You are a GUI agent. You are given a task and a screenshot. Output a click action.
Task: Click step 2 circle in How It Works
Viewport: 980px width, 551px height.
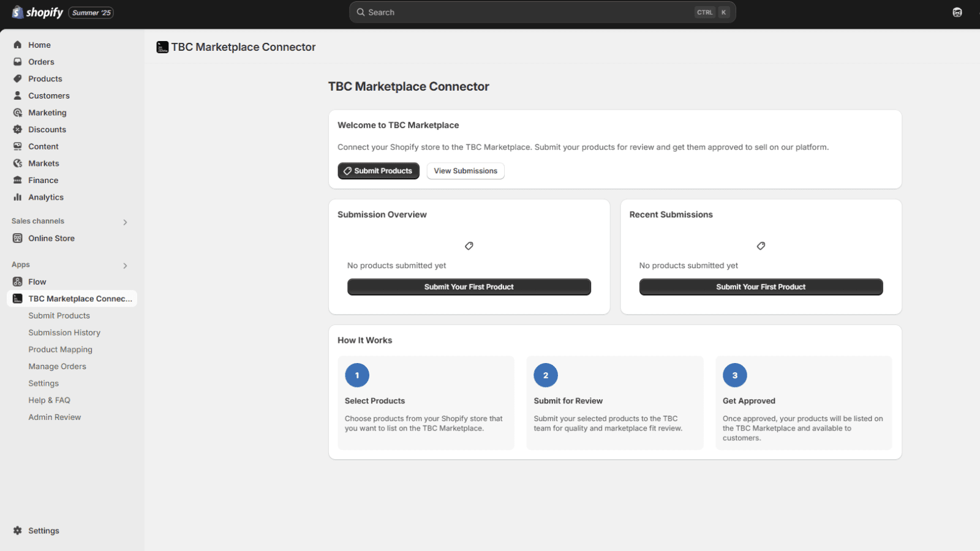point(546,375)
